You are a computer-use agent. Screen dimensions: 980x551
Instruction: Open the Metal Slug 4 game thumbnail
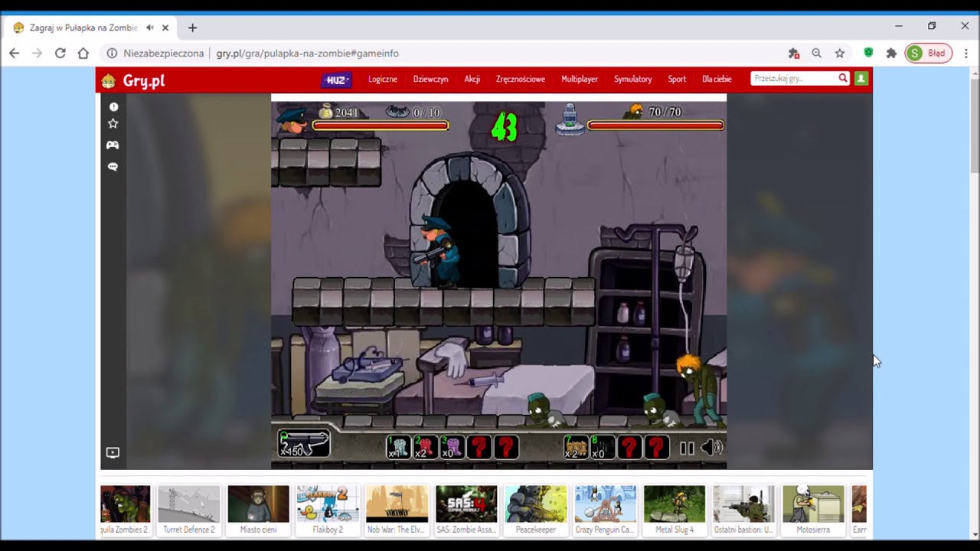click(x=675, y=510)
